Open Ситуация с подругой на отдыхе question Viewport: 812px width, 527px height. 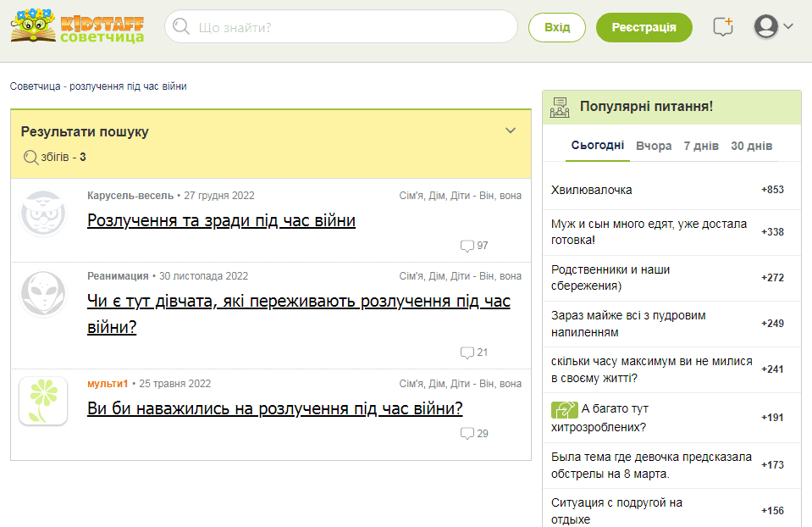tap(616, 511)
